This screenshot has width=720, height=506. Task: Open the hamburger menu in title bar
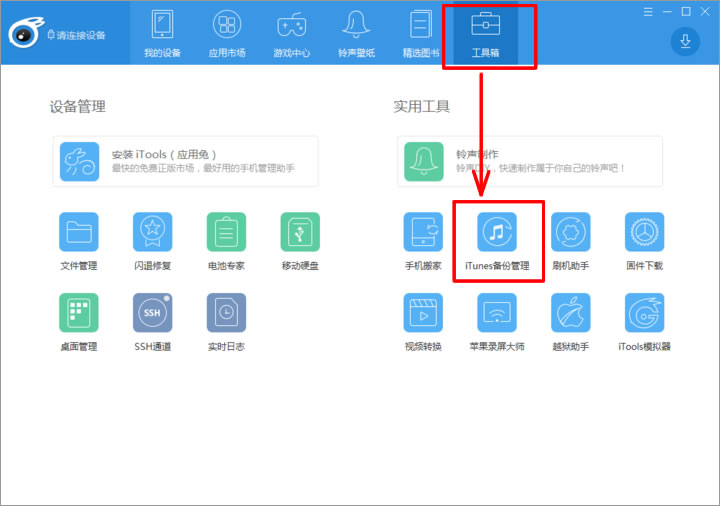[648, 12]
